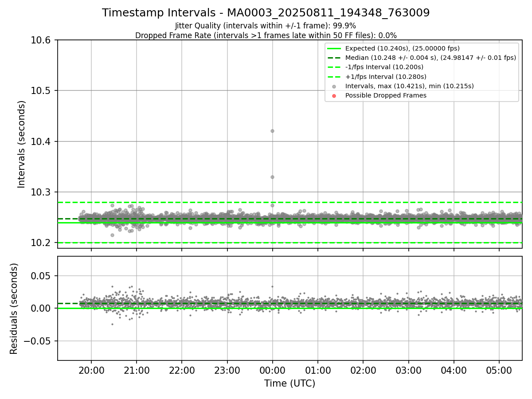This screenshot has height=399, width=532.
Task: Click the '20:00' time tick label
Action: click(x=91, y=370)
